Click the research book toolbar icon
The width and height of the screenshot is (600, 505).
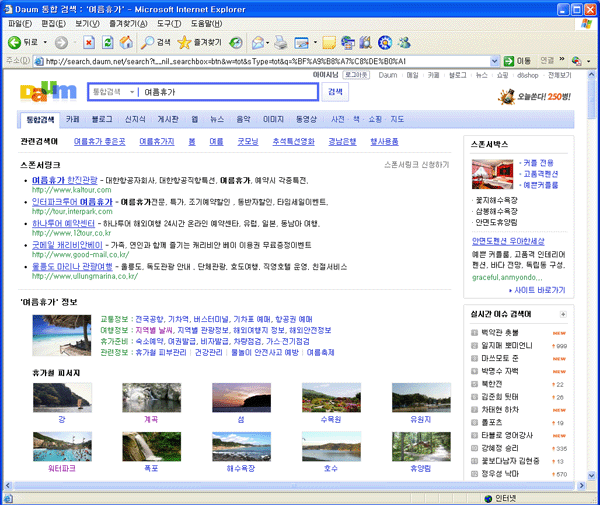365,42
